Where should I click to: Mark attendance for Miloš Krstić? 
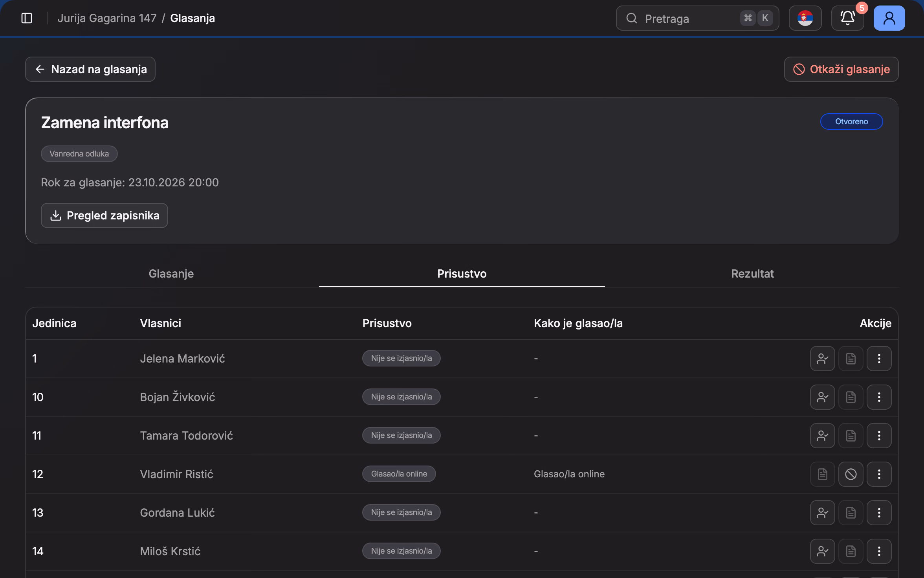click(822, 551)
